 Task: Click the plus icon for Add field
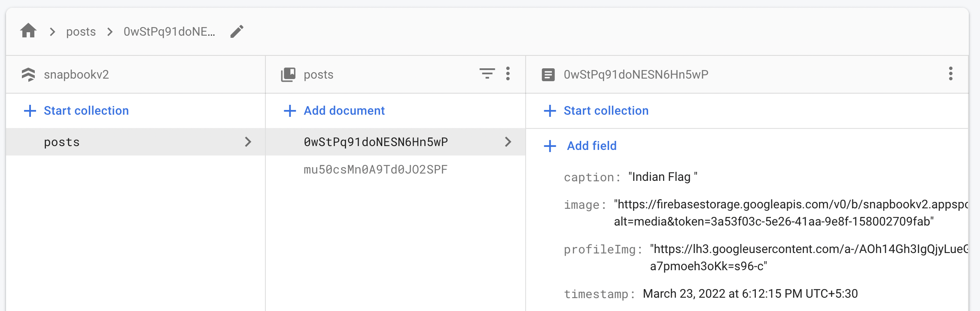550,146
